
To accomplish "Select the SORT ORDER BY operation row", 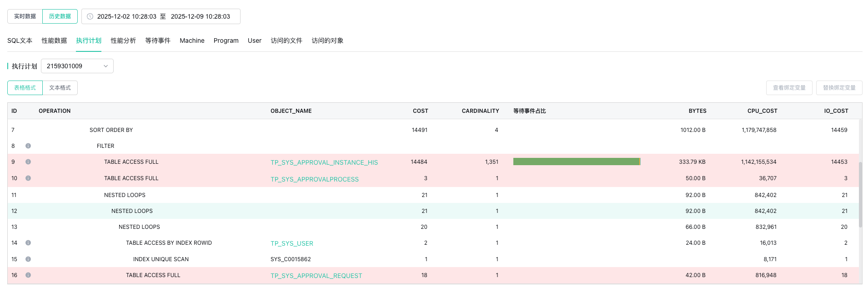I will pyautogui.click(x=433, y=130).
